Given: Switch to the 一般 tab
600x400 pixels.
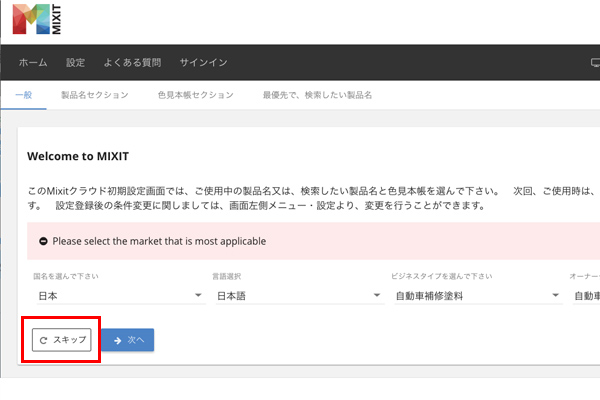Looking at the screenshot, I should tap(24, 95).
